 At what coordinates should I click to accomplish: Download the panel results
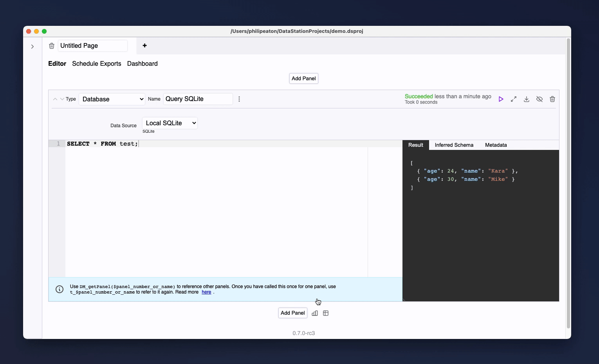[526, 99]
